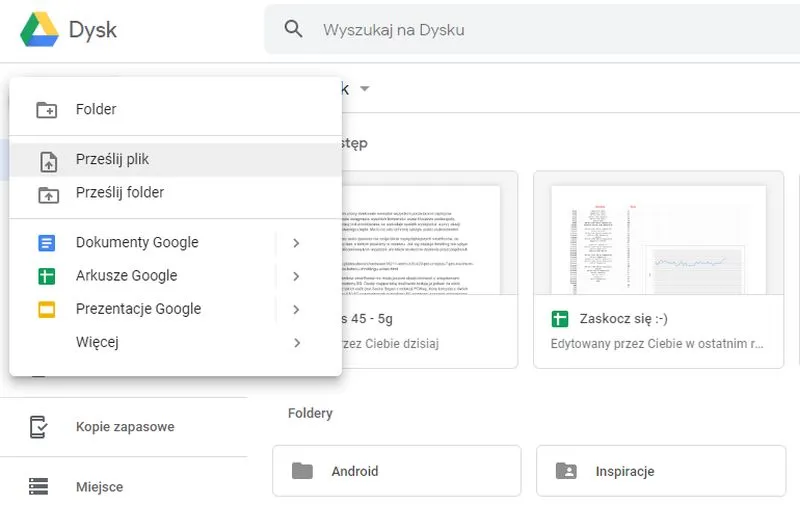Expand the Dokumenty Google submenu arrow
The width and height of the screenshot is (800, 505).
[x=296, y=243]
